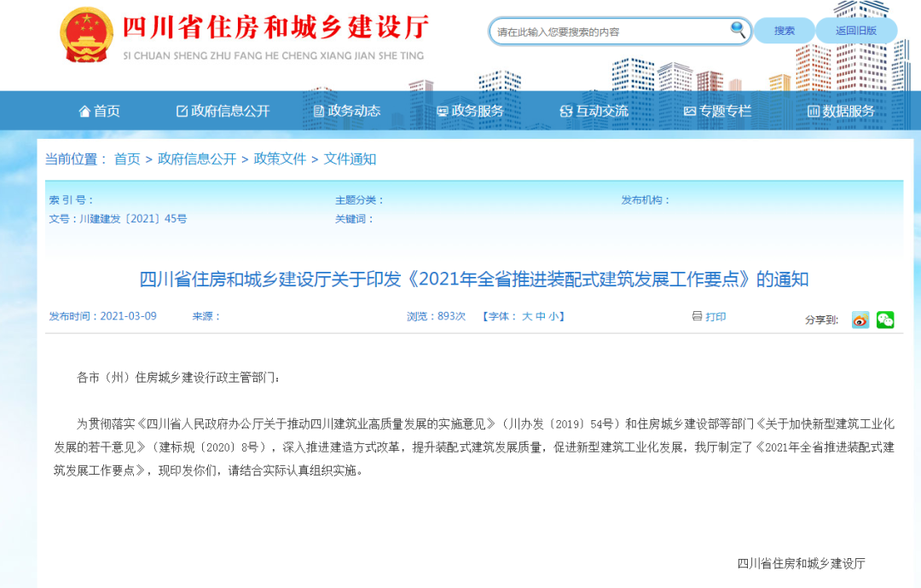921x588 pixels.
Task: Click the 当前位置 label
Action: coord(77,159)
